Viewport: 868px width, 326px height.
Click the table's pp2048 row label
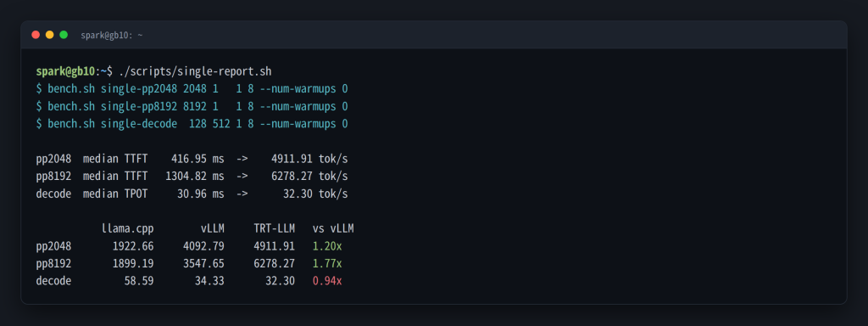tap(53, 246)
